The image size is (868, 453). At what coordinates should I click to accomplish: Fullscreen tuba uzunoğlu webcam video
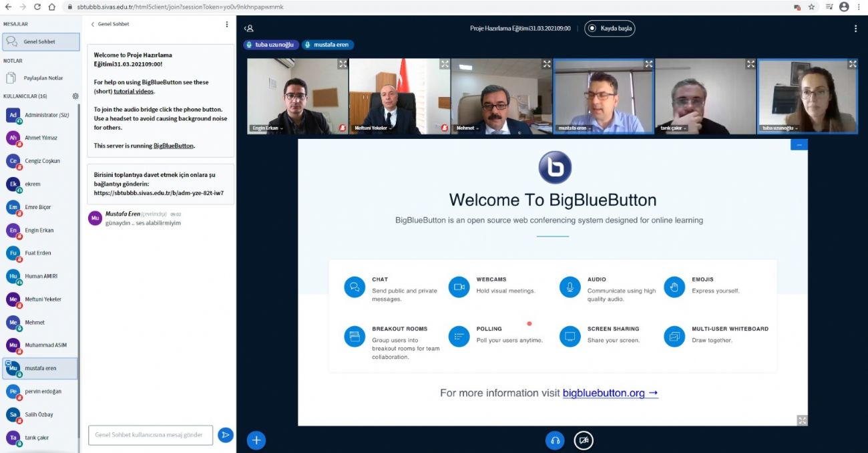coord(852,64)
